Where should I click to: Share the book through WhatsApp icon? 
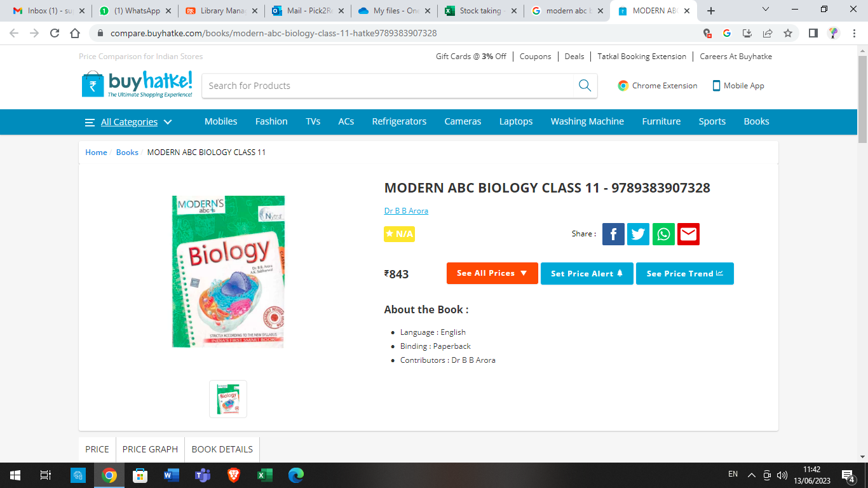663,234
